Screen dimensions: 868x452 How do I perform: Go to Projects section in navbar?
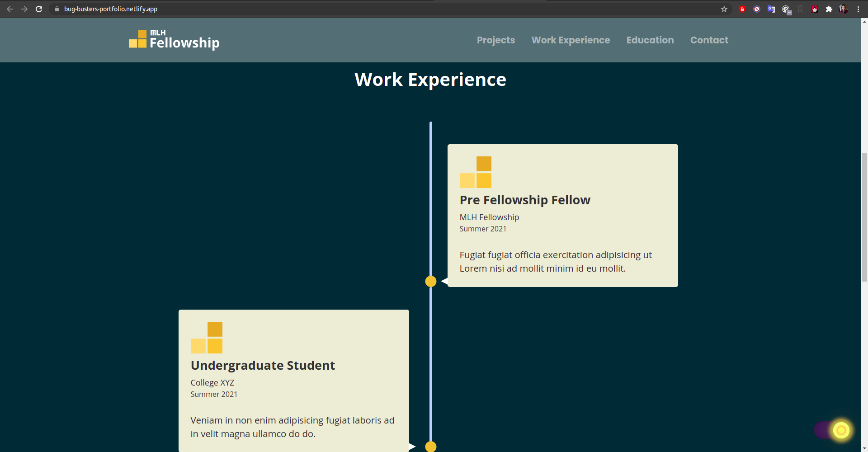[496, 40]
